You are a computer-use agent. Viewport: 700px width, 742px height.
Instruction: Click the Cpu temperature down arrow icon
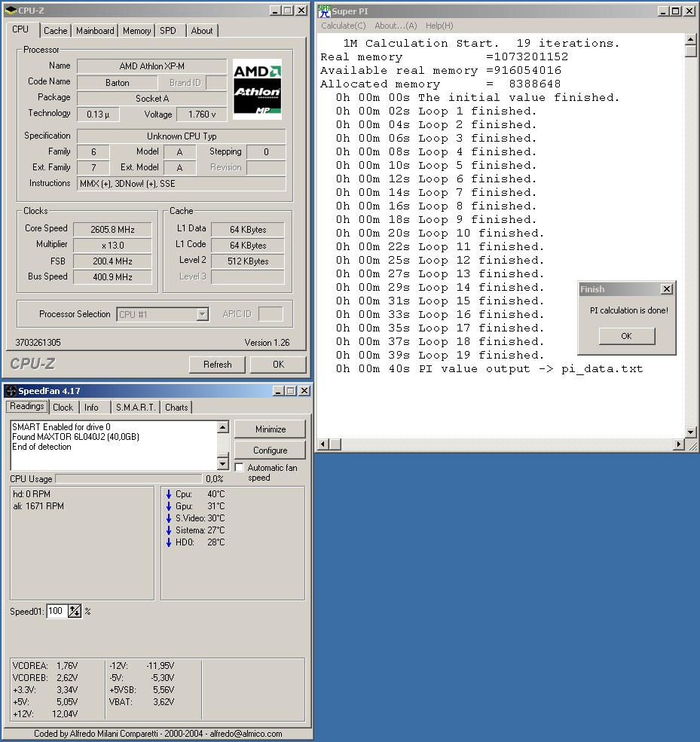(x=169, y=494)
